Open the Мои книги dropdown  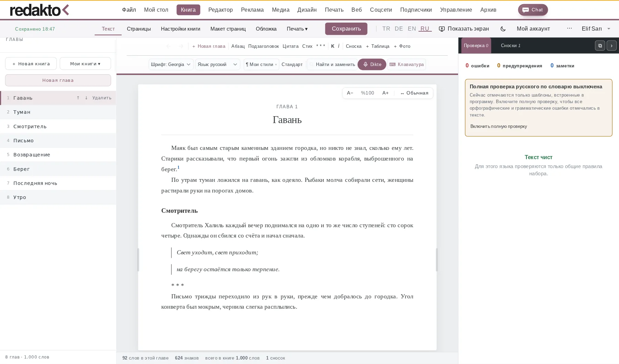[x=85, y=64]
